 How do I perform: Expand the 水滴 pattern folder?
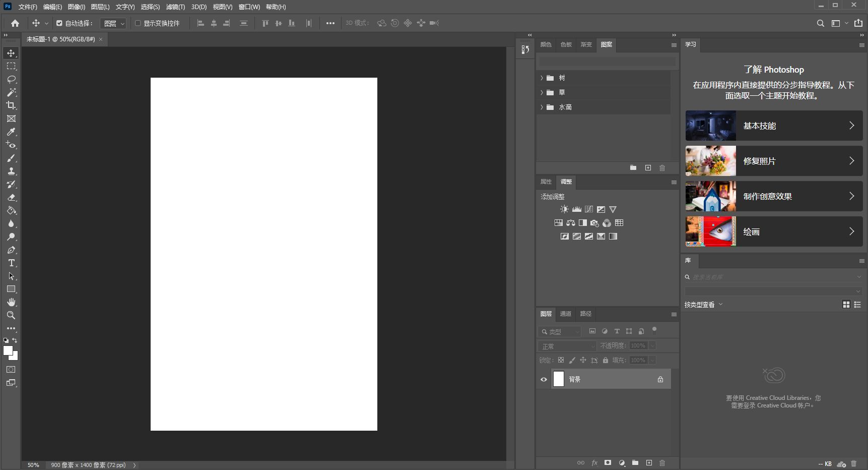[542, 107]
